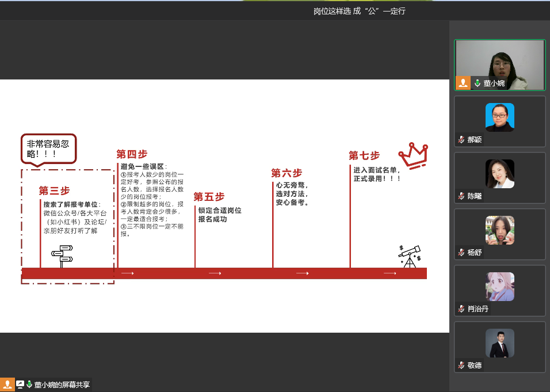Click the 董小婉的屏幕共享 label text
The height and width of the screenshot is (392, 550).
(62, 385)
